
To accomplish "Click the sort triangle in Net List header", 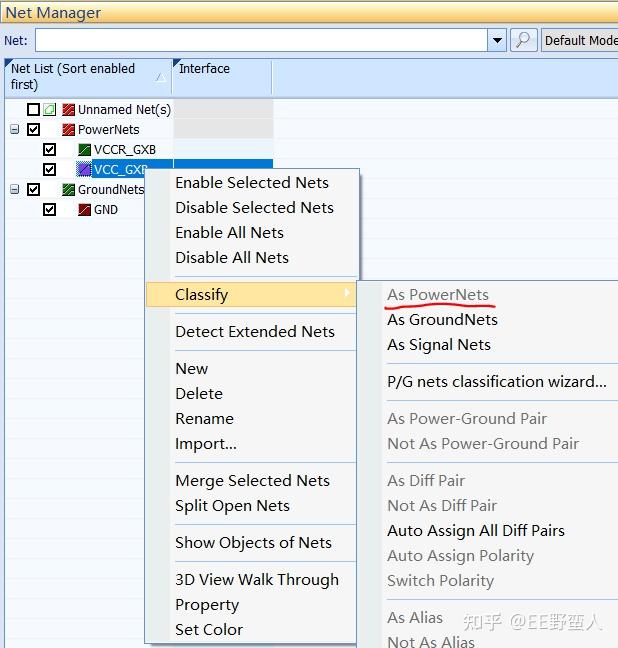I will coord(161,77).
